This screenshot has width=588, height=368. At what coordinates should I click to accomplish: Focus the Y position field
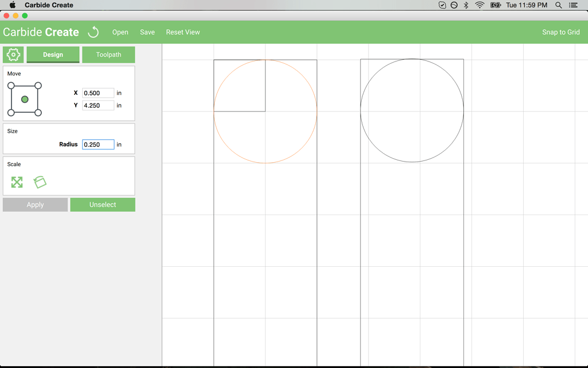tap(98, 105)
